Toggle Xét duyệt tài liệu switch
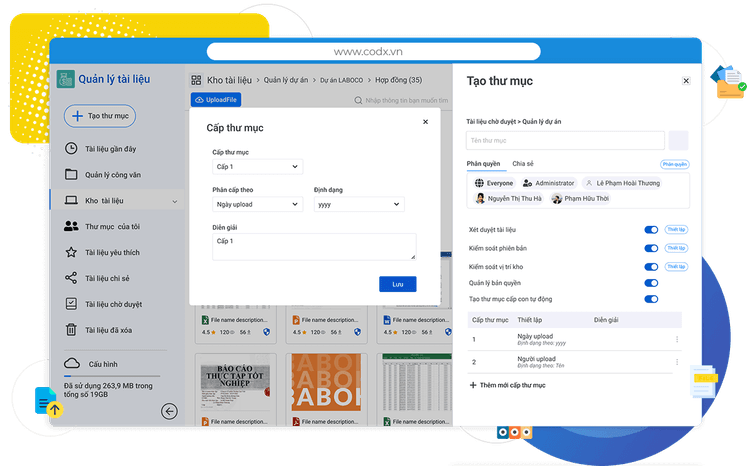Viewport: 750px width, 466px height. 651,230
